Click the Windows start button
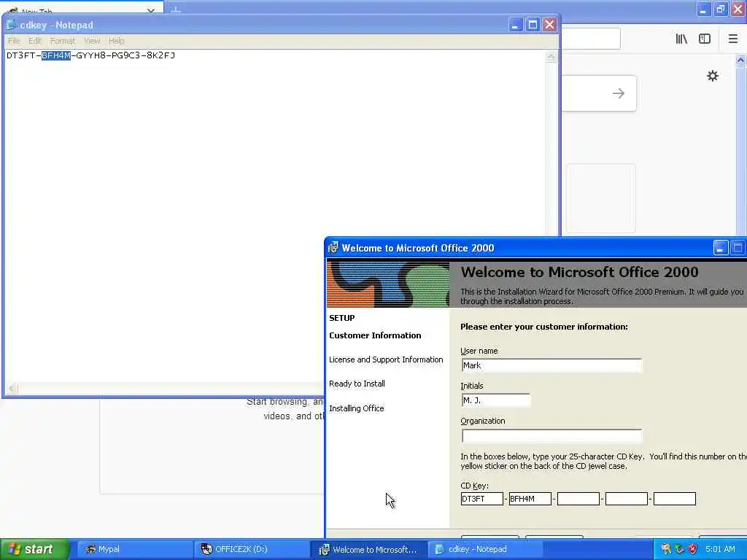The image size is (747, 560). (35, 550)
